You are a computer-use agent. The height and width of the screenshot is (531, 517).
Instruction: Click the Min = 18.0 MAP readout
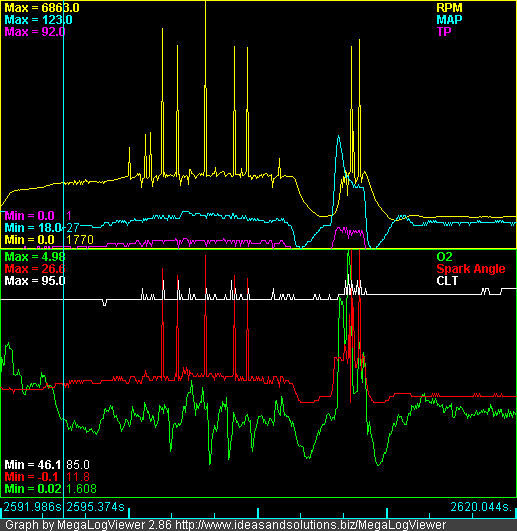(x=33, y=228)
